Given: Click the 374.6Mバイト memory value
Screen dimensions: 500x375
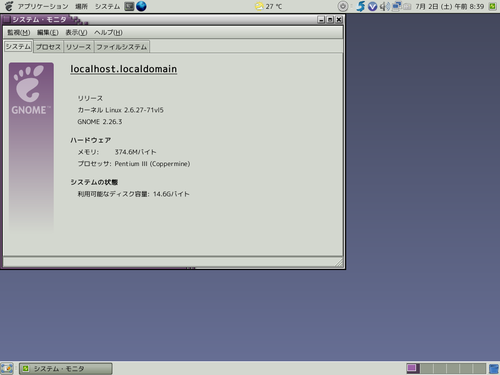Looking at the screenshot, I should [135, 152].
